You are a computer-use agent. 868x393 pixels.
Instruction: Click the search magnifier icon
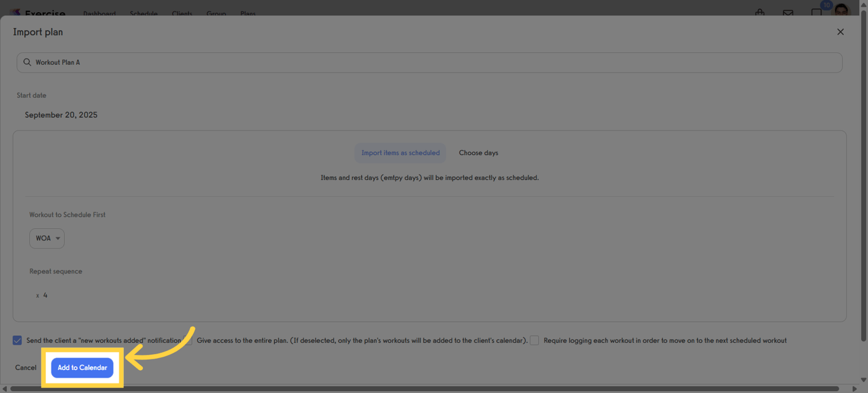point(27,62)
